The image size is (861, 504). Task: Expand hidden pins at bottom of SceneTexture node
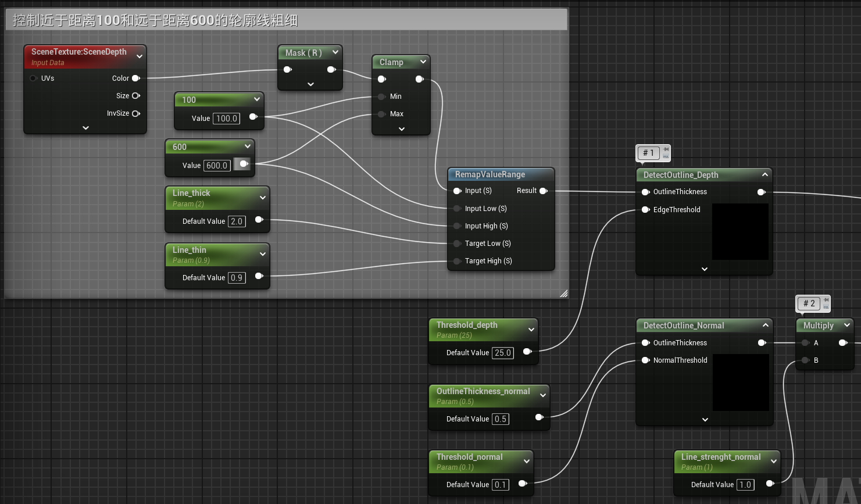point(85,128)
